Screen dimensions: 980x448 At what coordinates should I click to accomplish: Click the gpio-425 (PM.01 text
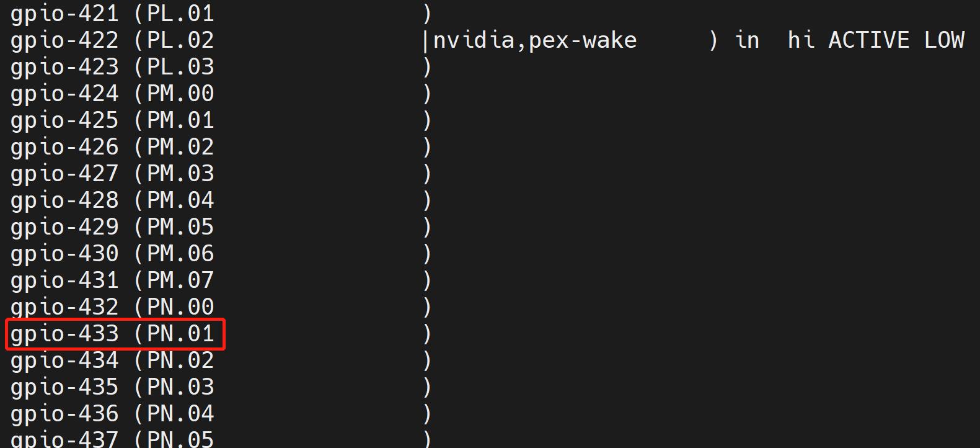click(112, 121)
